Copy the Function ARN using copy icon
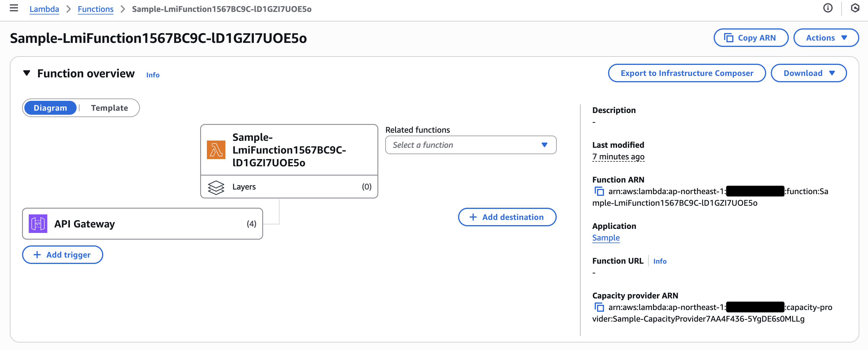The width and height of the screenshot is (868, 350). point(599,191)
